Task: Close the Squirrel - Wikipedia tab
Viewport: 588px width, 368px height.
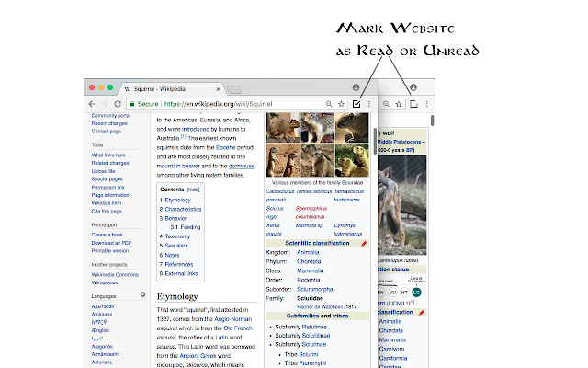Action: tap(218, 89)
